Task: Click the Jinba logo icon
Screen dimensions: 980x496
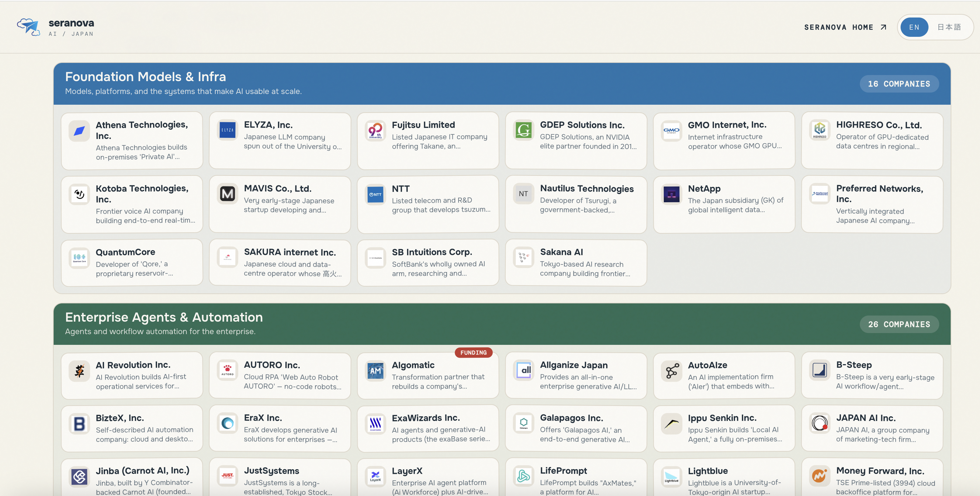Action: pyautogui.click(x=79, y=477)
